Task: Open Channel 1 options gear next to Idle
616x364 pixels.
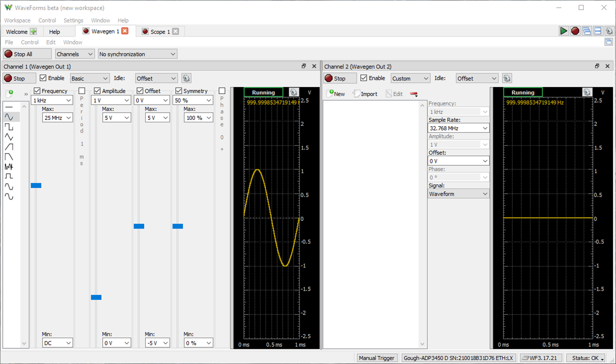Action: (186, 78)
